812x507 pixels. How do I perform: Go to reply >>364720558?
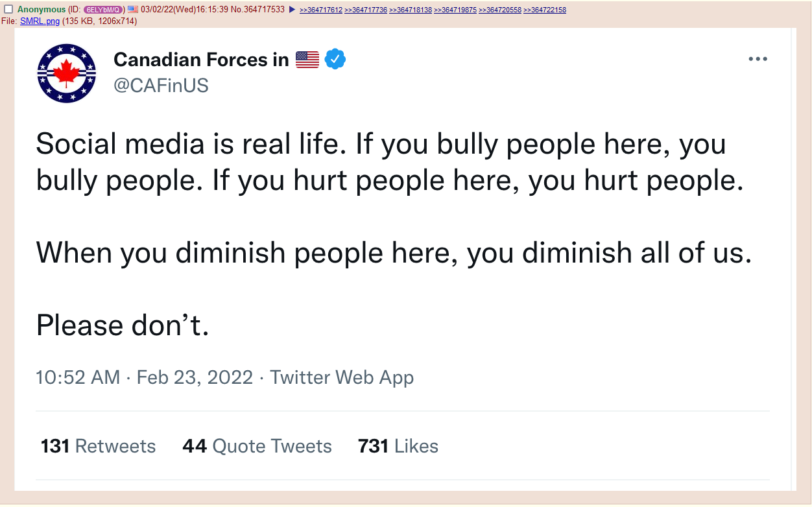point(500,10)
